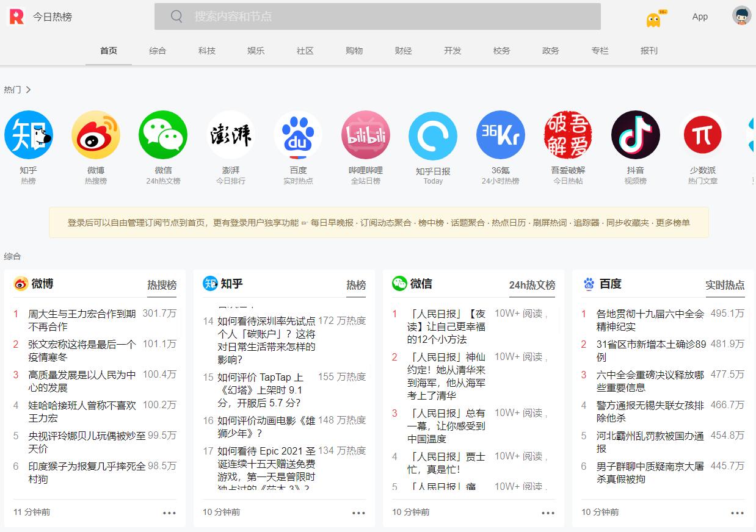Viewport: 756px width, 532px height.
Task: Switch to the 科技 tab
Action: point(207,51)
